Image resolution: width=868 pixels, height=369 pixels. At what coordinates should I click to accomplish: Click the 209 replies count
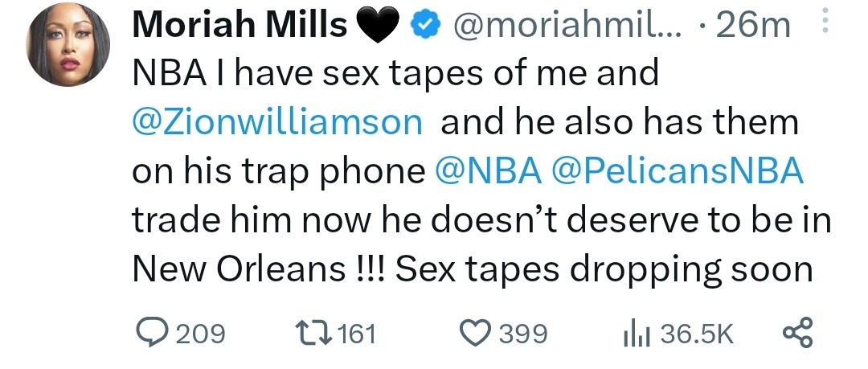(200, 334)
